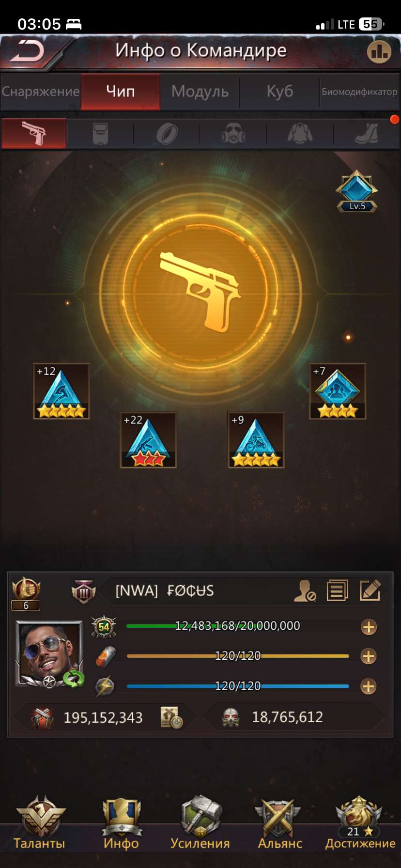
Task: Open the +22 red-star chip
Action: (x=148, y=440)
